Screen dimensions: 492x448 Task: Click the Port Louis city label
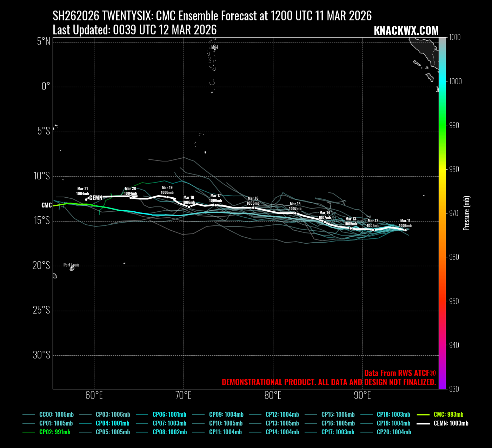[x=71, y=265]
